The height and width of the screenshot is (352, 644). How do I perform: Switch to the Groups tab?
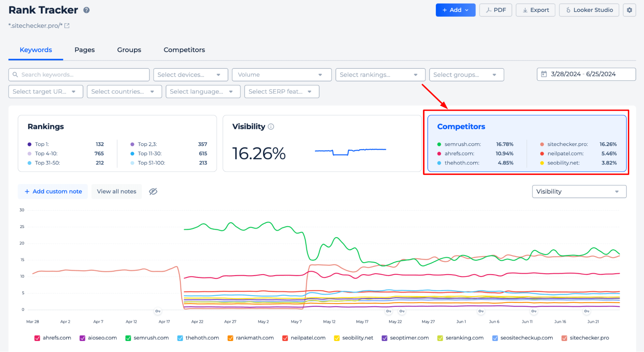tap(129, 50)
